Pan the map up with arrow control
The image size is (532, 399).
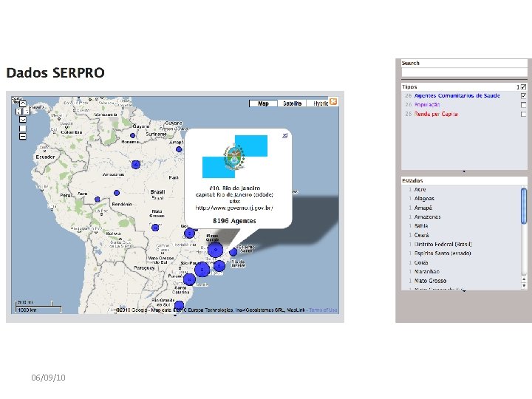coord(23,103)
